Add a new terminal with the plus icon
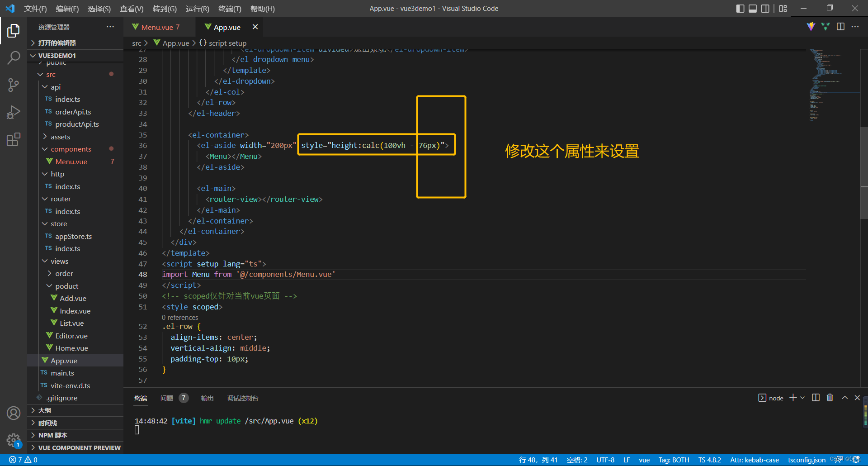 click(792, 398)
